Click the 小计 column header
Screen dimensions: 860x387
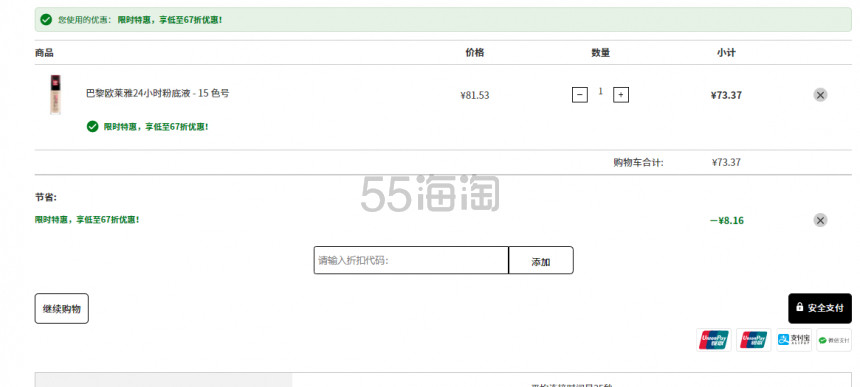726,53
